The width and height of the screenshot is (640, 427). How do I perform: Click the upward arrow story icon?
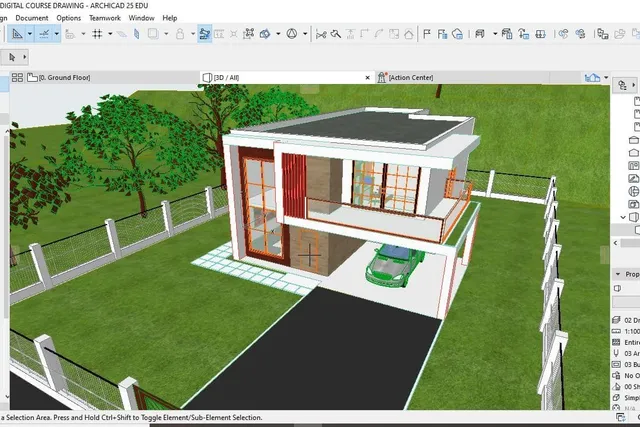(524, 34)
